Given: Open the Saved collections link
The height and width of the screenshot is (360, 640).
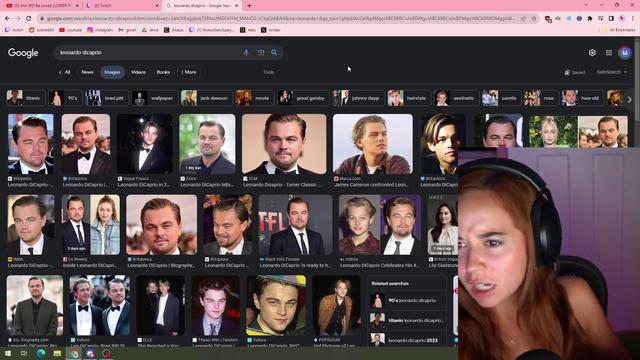Looking at the screenshot, I should tap(575, 72).
